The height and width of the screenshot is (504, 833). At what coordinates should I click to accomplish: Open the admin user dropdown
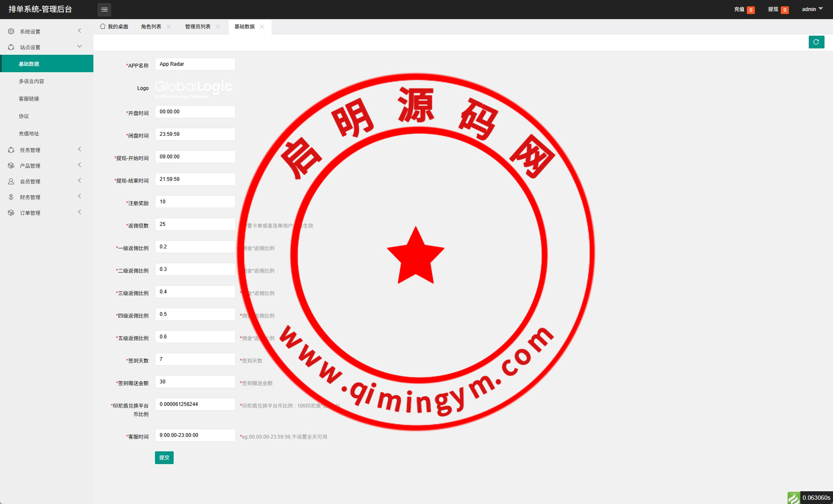coord(812,9)
